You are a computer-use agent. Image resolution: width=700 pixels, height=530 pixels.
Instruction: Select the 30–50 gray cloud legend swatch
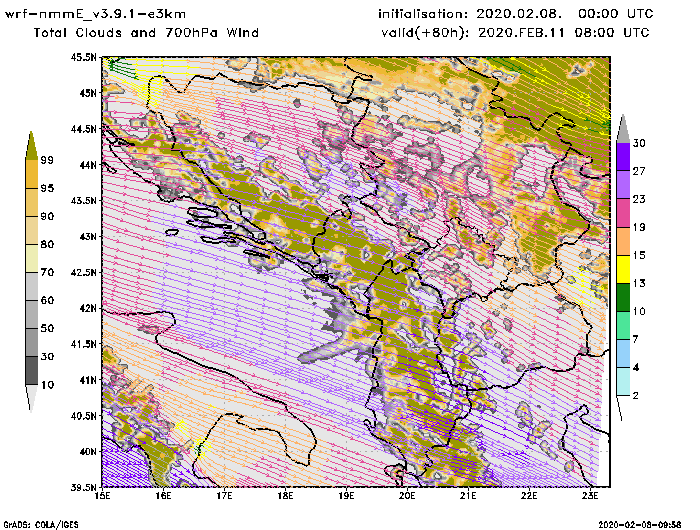(32, 342)
